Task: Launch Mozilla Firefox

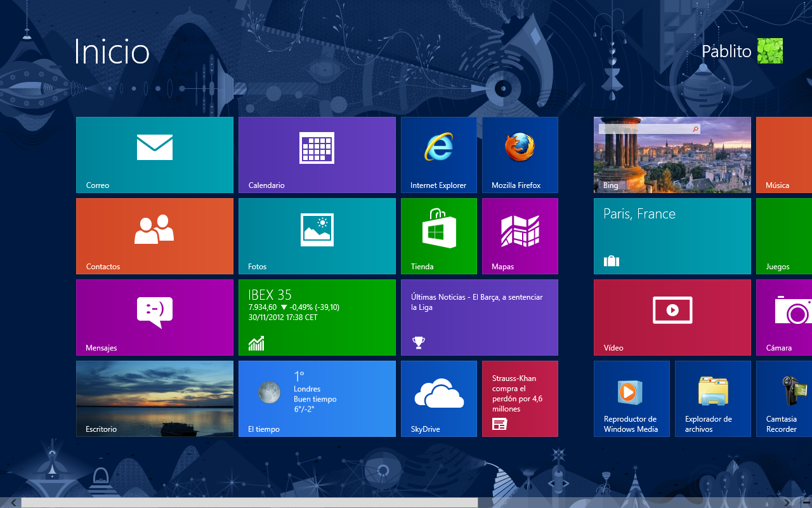Action: click(x=520, y=155)
